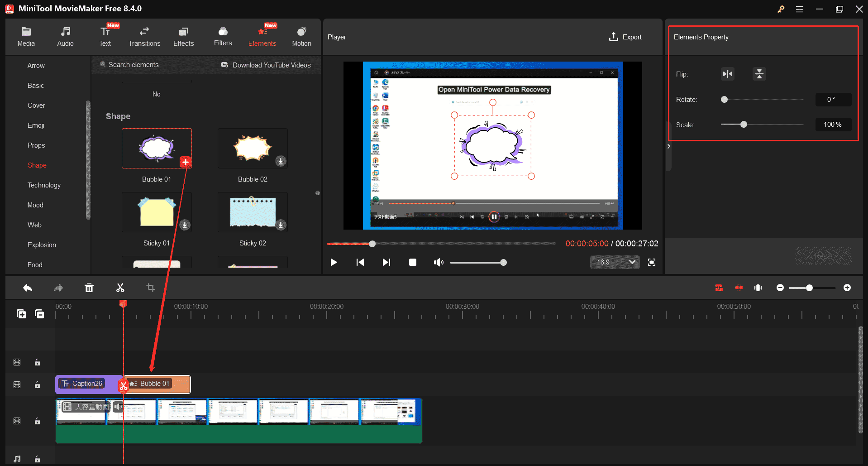This screenshot has height=466, width=868.
Task: Mute the player volume
Action: tap(438, 262)
